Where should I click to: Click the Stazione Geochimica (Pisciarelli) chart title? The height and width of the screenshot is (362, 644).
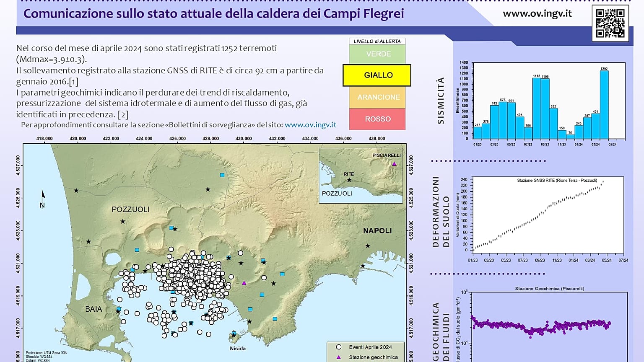[549, 289]
